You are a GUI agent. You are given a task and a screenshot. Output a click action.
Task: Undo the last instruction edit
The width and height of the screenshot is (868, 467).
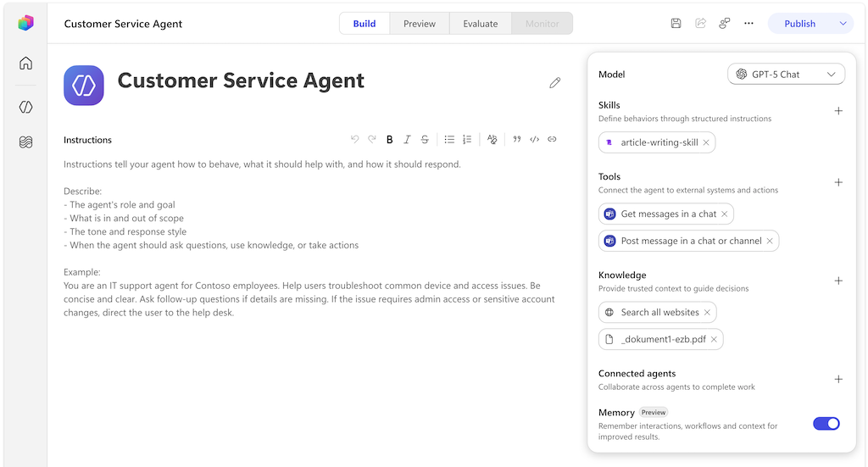(354, 140)
